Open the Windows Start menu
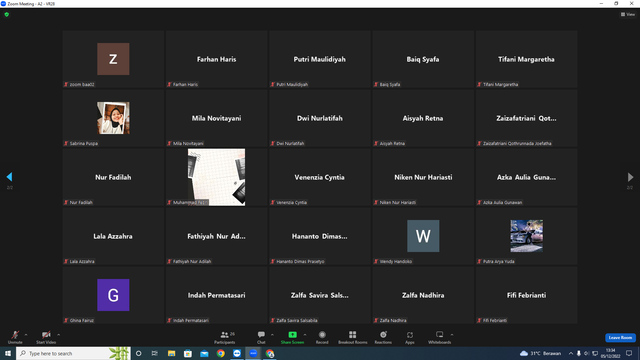The image size is (640, 360). (8, 353)
